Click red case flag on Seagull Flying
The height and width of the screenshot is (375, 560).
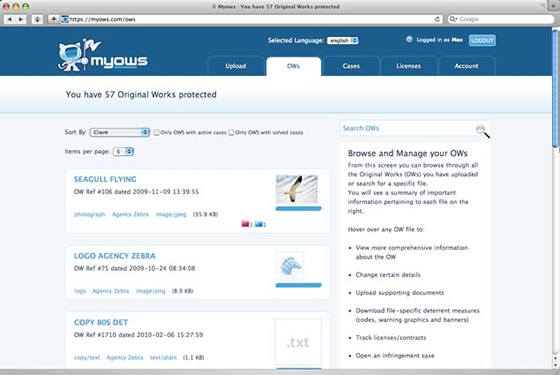point(245,224)
